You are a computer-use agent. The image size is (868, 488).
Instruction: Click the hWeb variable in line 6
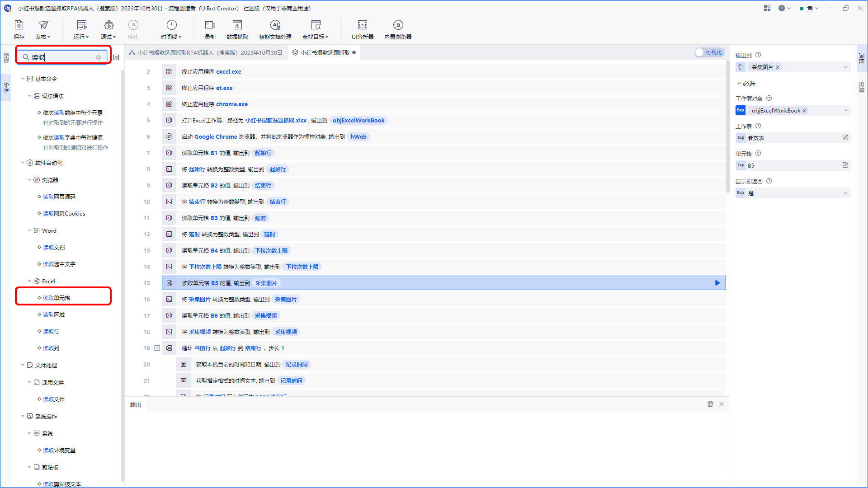[x=359, y=136]
